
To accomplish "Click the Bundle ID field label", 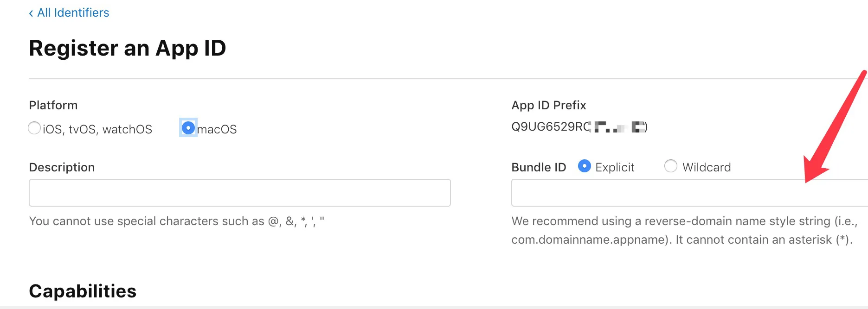I will tap(539, 167).
